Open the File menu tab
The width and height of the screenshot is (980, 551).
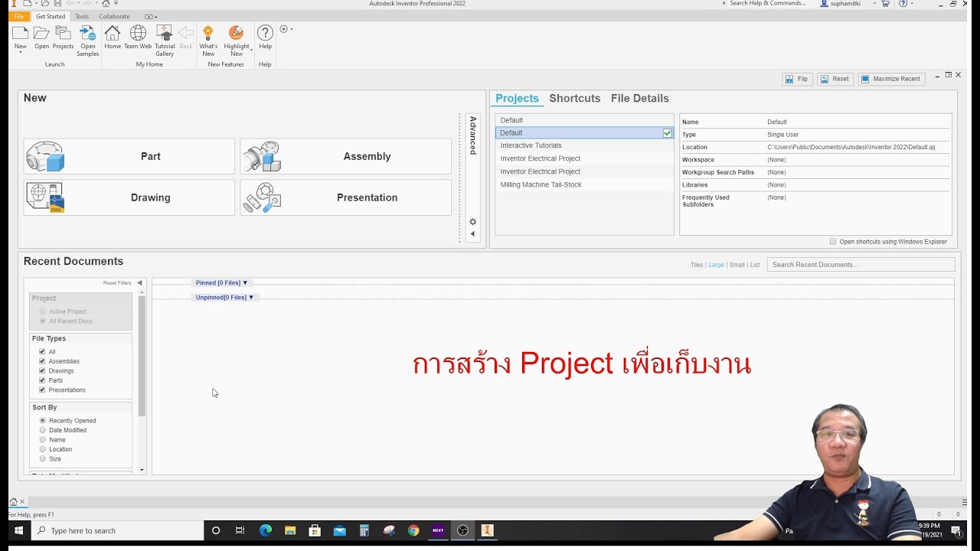(19, 16)
